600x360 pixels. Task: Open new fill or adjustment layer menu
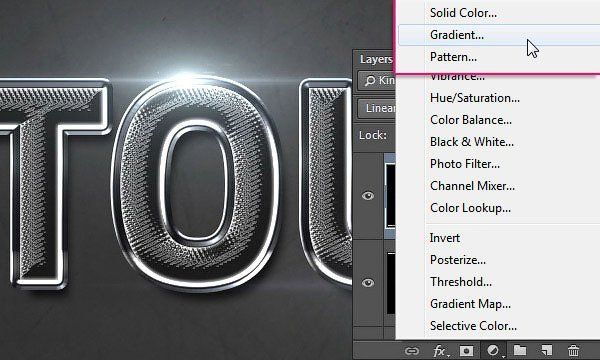(x=494, y=350)
